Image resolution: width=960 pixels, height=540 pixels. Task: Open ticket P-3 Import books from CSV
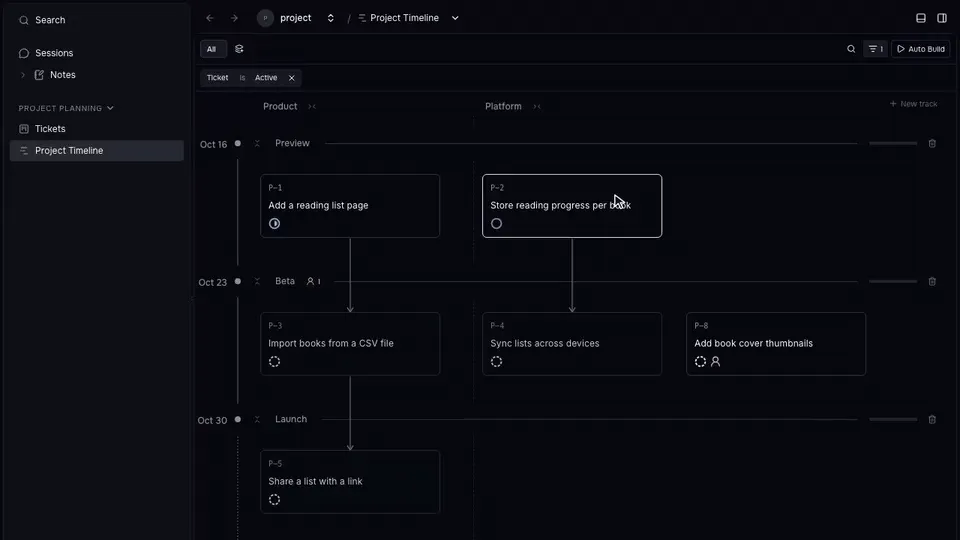[350, 344]
